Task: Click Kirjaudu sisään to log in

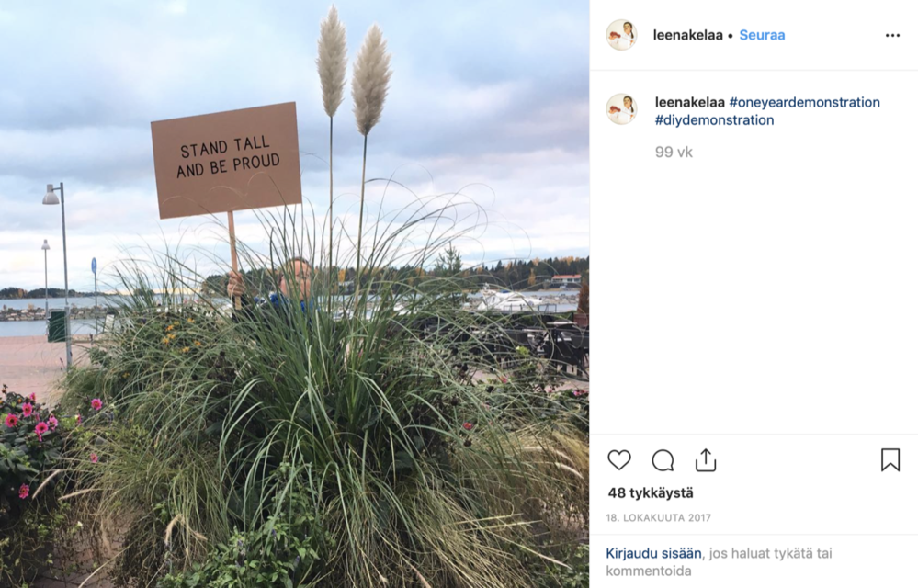Action: click(x=653, y=553)
